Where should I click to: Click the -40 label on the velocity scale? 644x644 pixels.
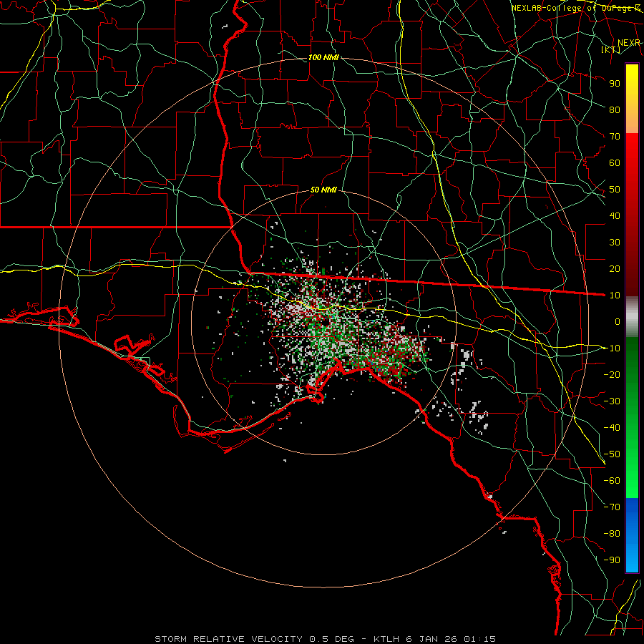(612, 428)
